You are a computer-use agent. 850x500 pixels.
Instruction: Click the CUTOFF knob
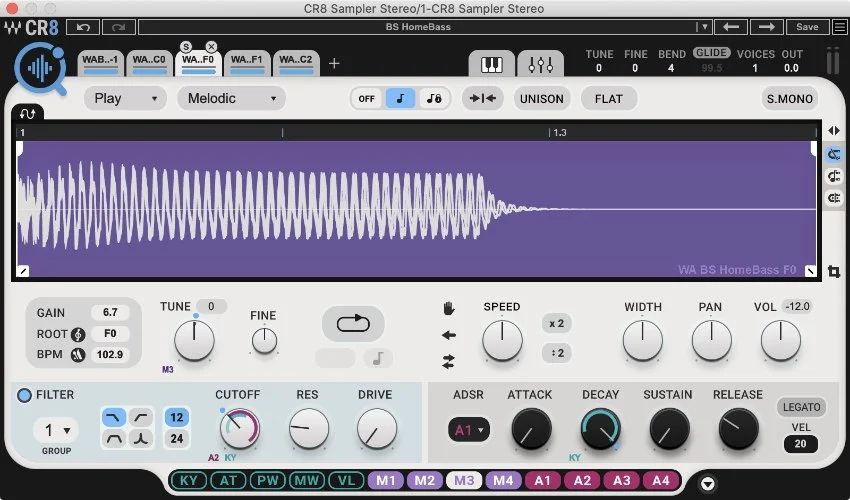pos(239,428)
